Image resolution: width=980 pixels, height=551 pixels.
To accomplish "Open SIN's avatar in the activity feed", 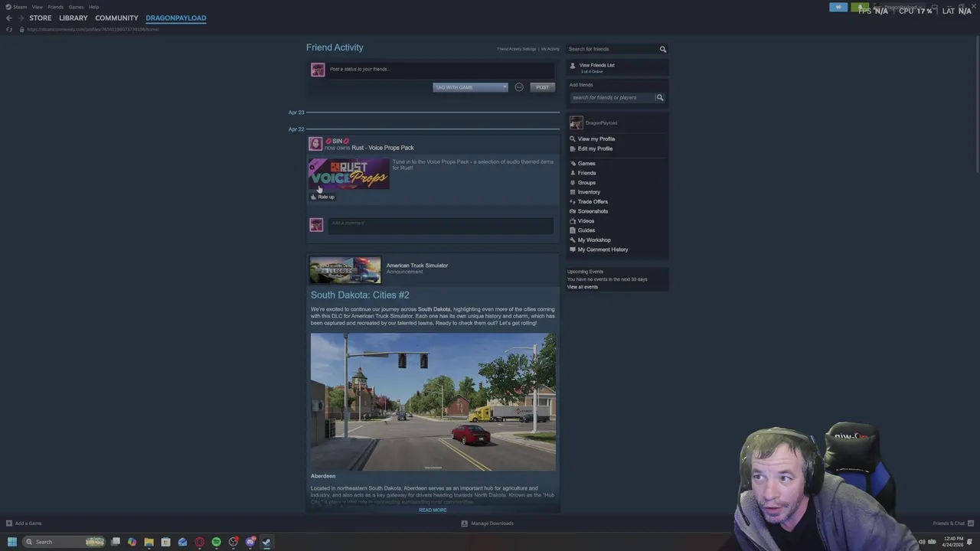I will point(315,144).
